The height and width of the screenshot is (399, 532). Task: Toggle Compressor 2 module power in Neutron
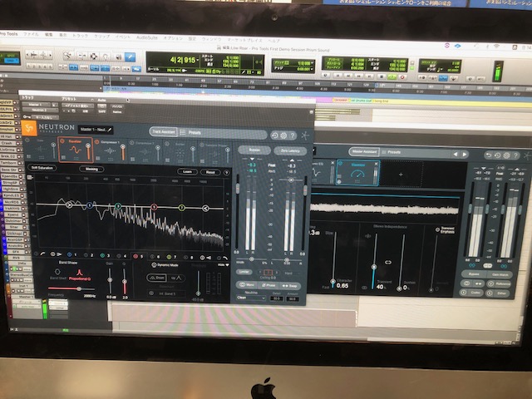point(132,143)
